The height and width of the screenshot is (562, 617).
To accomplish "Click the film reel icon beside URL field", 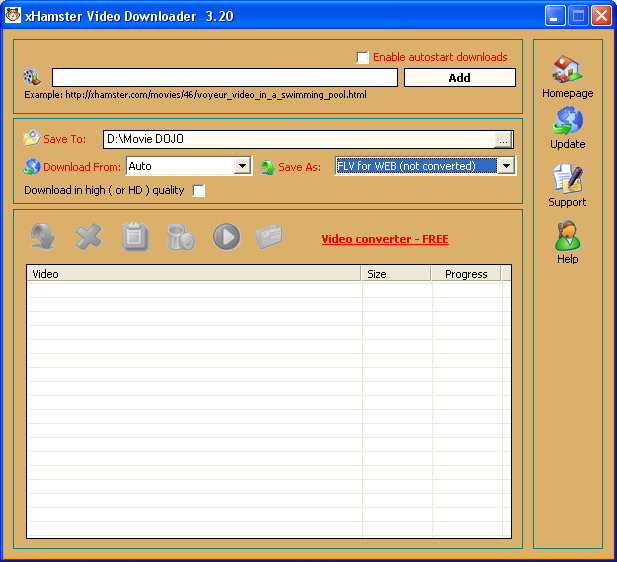I will (x=31, y=77).
